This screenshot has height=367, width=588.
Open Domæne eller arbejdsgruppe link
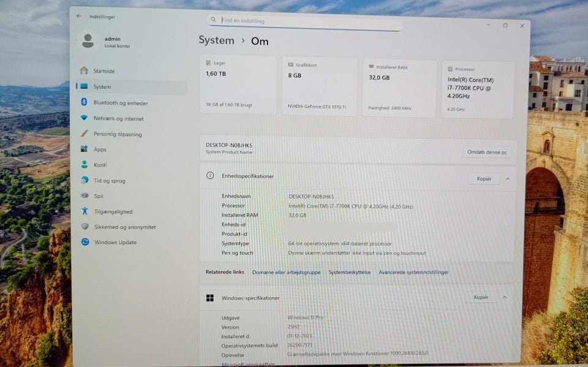pyautogui.click(x=286, y=272)
